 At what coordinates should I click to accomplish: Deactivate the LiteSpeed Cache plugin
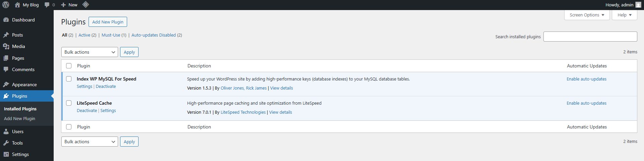pyautogui.click(x=87, y=110)
